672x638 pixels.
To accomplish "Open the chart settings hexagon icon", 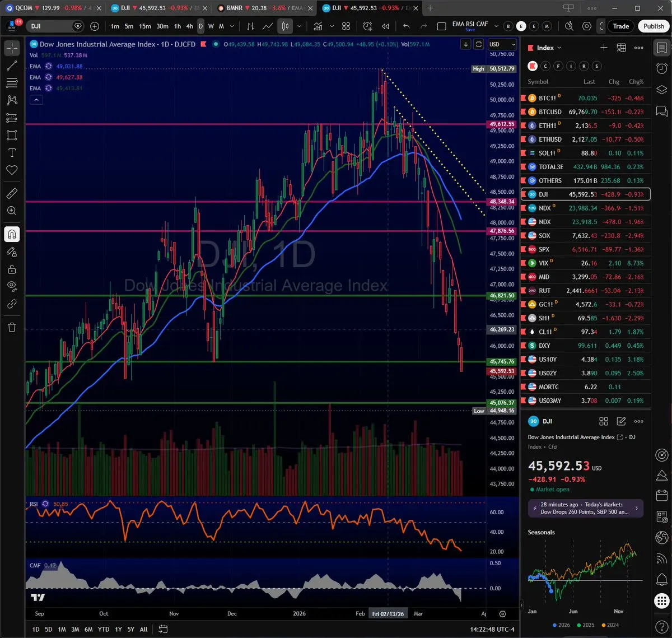I will click(x=586, y=26).
